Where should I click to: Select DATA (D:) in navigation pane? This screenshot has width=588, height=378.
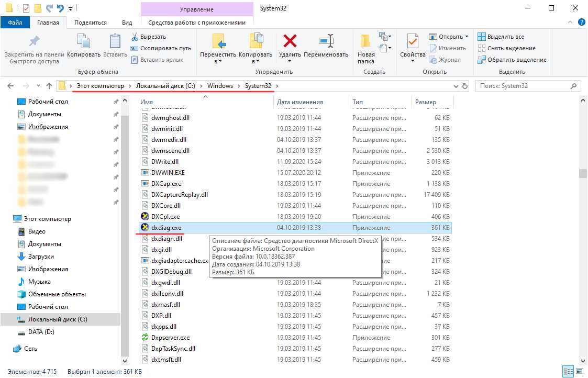pos(41,332)
